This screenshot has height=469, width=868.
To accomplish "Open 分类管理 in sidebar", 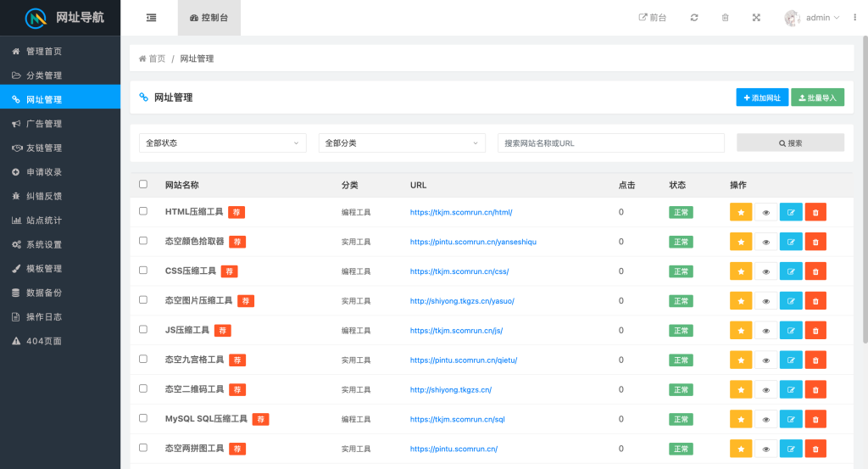I will [60, 75].
